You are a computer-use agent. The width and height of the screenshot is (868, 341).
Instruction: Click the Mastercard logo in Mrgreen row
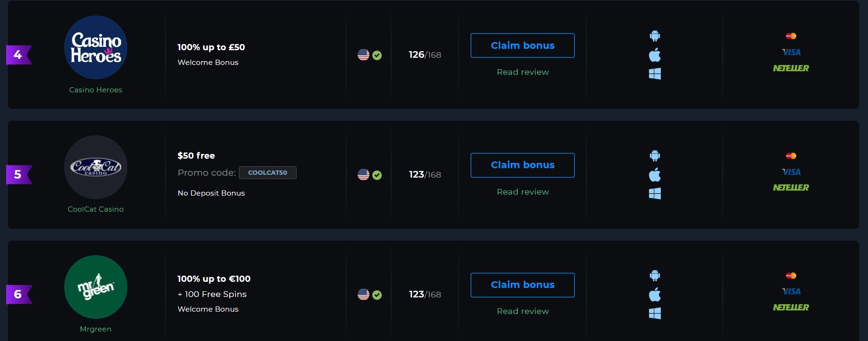(791, 276)
